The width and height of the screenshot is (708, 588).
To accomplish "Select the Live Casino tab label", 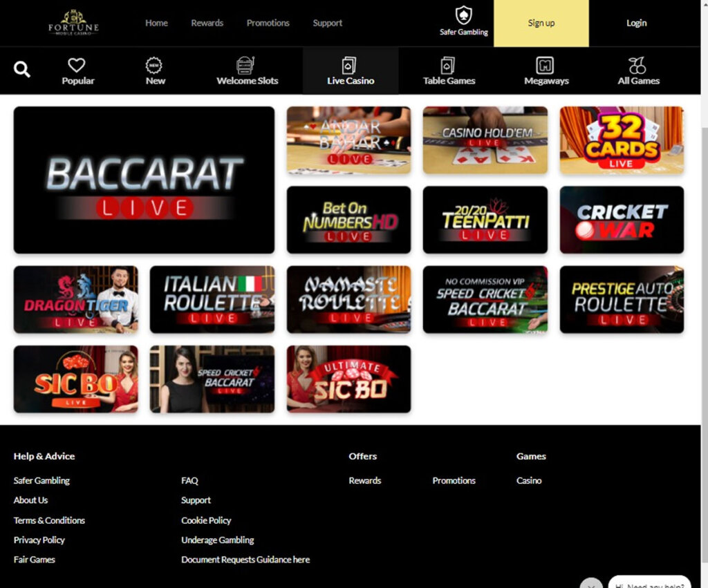I will pos(351,81).
